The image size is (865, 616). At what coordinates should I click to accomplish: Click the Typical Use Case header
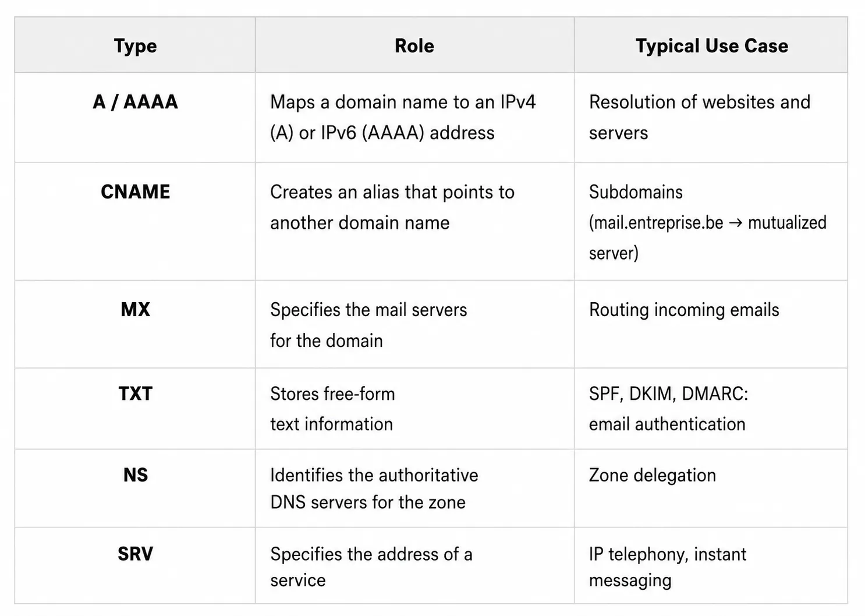coord(711,45)
